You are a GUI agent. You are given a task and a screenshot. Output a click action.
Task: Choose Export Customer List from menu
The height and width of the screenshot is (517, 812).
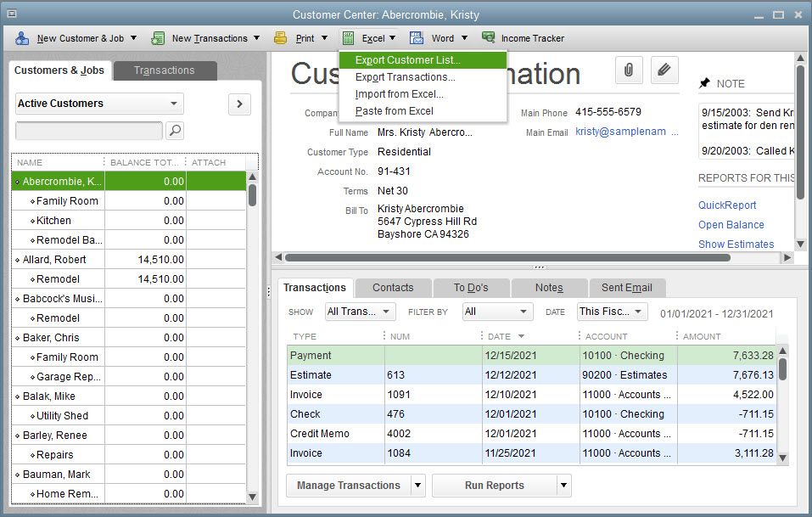(408, 60)
